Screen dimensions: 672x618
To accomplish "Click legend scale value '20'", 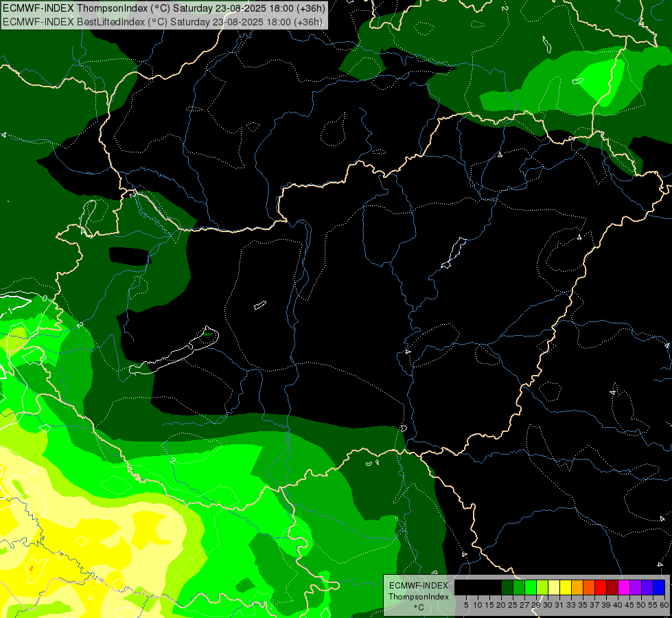I will [501, 605].
